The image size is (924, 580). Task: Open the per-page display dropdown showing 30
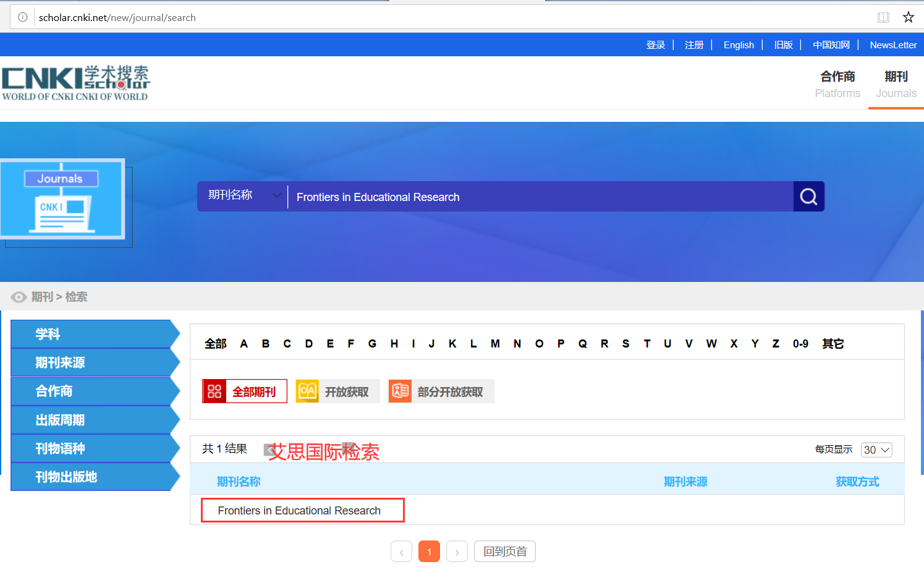(x=876, y=450)
